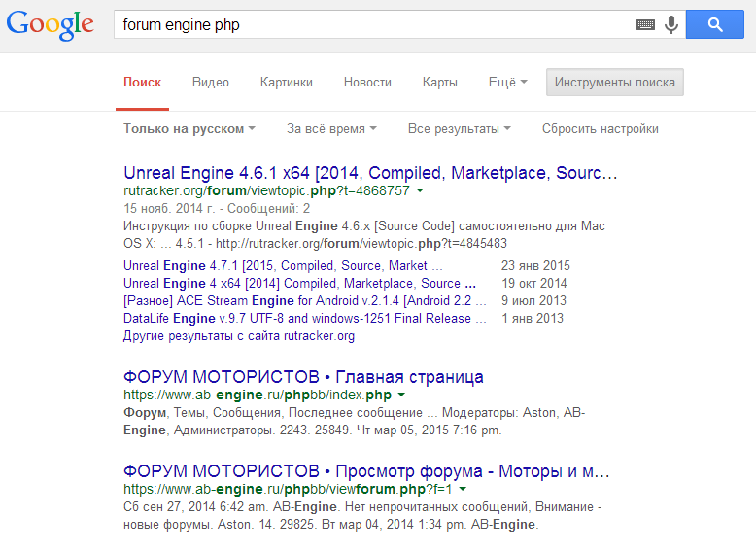Start voice search with microphone icon
The image size is (756, 551).
point(671,24)
